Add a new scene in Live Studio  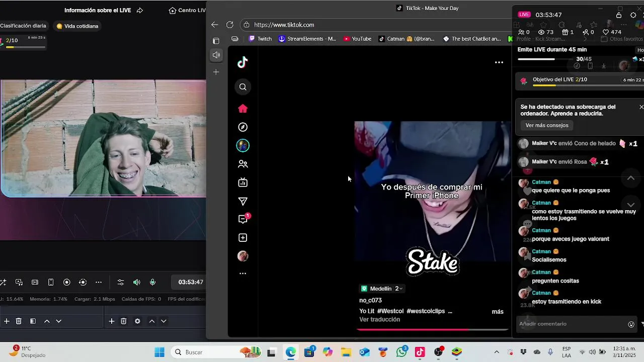(x=7, y=321)
